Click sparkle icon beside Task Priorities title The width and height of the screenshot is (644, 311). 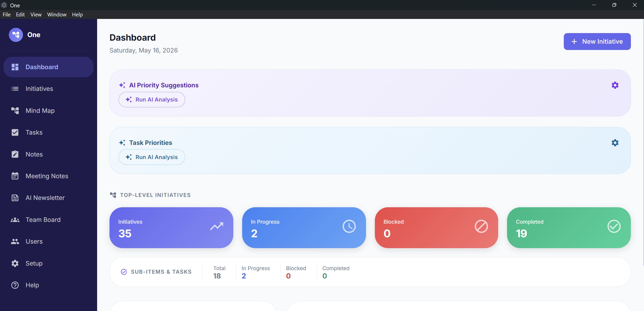point(122,143)
